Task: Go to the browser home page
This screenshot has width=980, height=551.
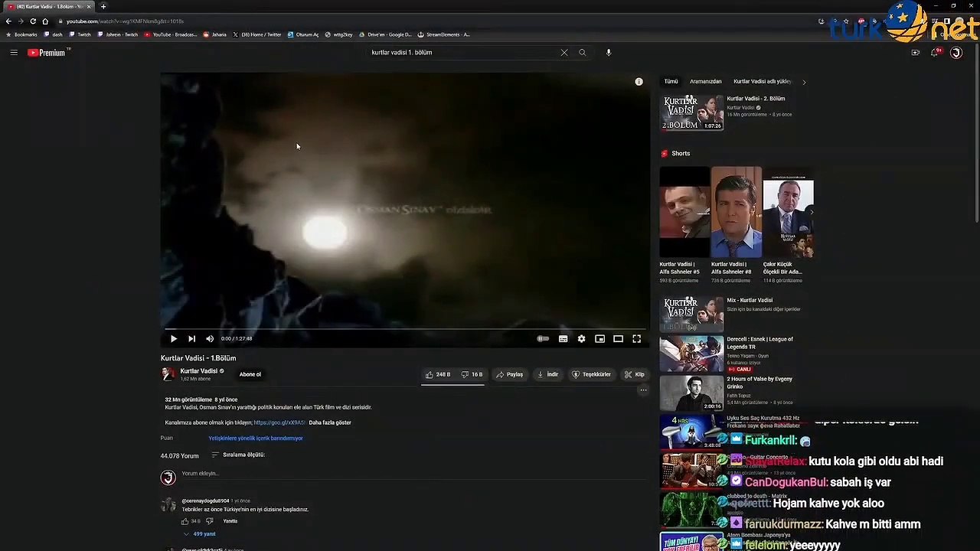Action: click(x=45, y=21)
